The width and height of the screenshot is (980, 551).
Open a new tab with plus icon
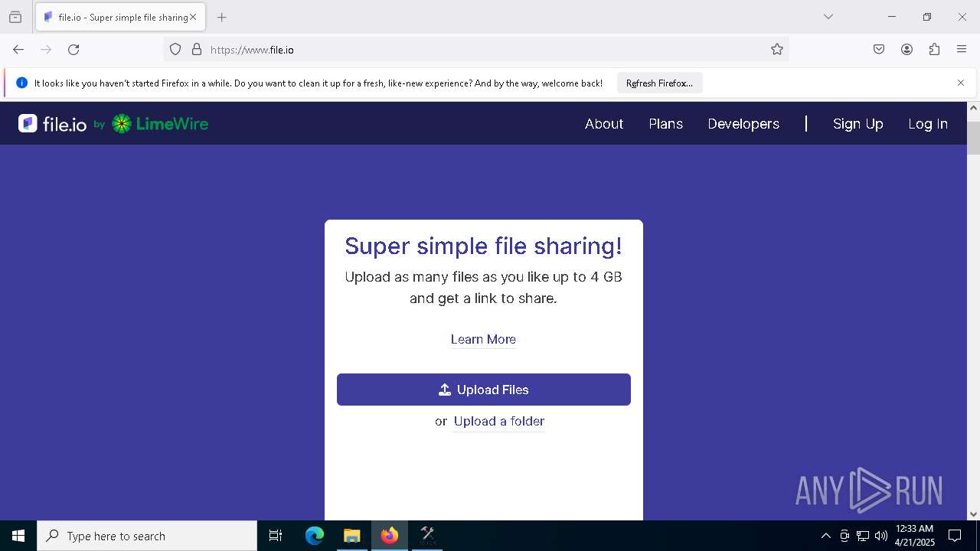tap(221, 17)
